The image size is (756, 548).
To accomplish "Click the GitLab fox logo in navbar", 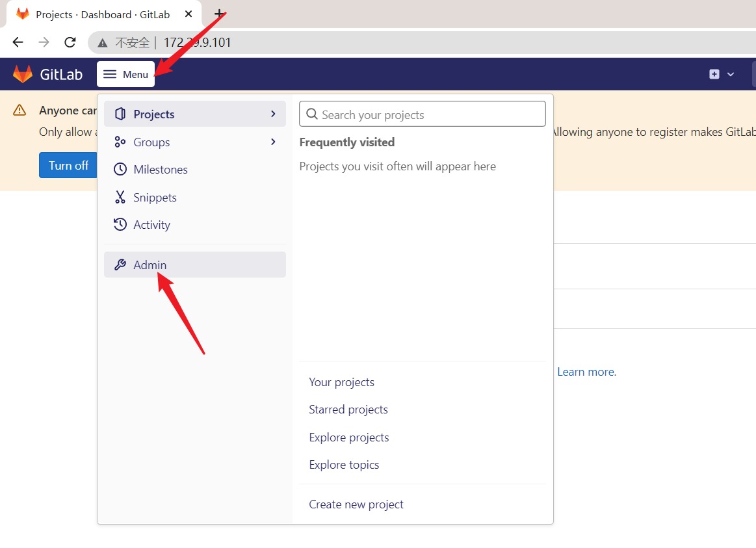I will pos(23,74).
